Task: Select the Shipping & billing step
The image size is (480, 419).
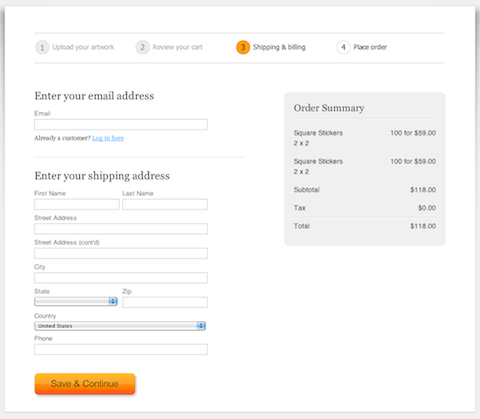Action: click(279, 47)
